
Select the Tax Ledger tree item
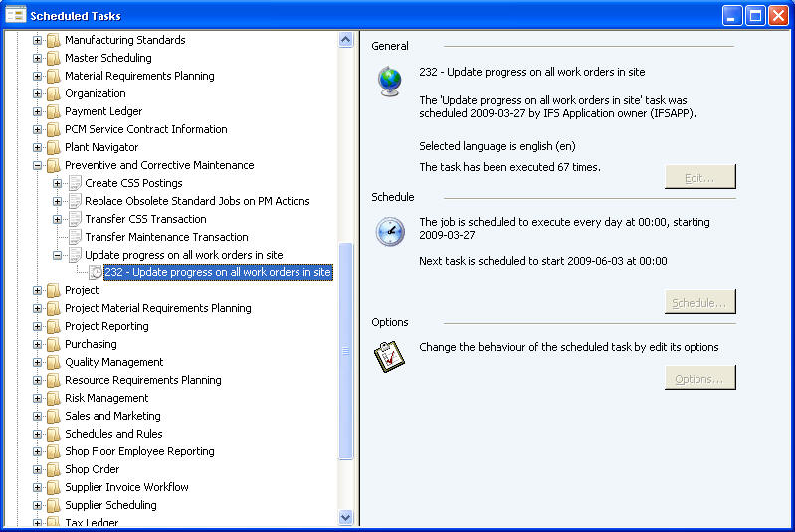pyautogui.click(x=92, y=522)
